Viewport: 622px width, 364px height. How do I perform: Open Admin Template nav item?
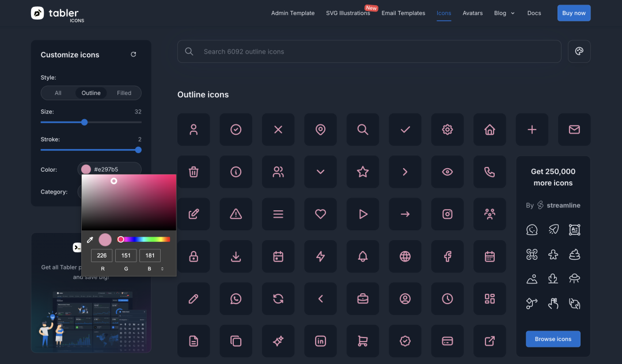click(293, 13)
